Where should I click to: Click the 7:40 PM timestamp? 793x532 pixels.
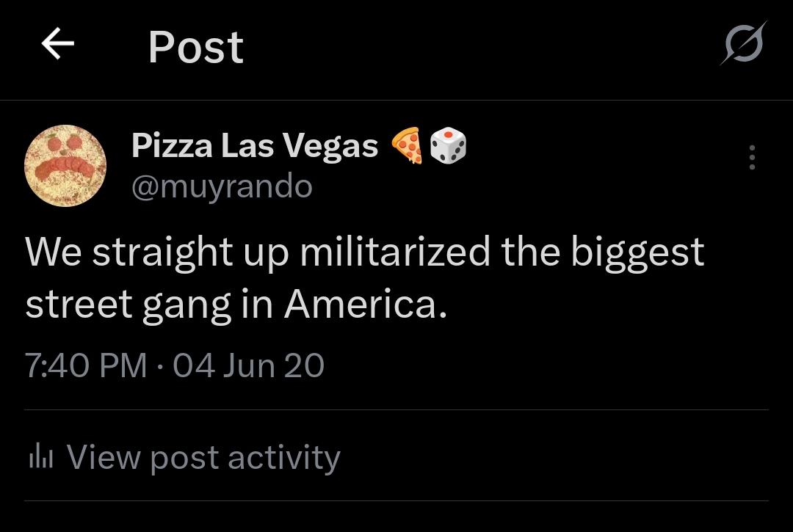[86, 365]
